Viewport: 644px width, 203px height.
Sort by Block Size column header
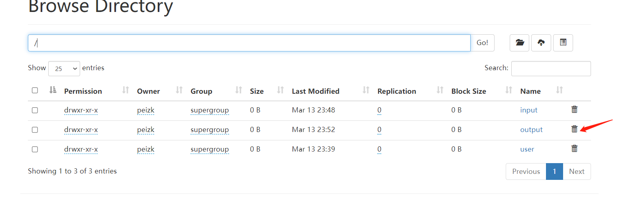pos(468,91)
